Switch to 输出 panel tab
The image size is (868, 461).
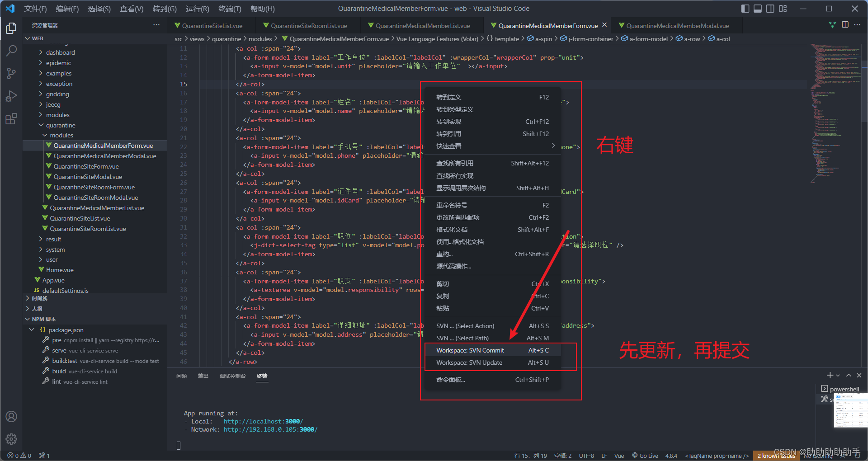[x=203, y=376]
